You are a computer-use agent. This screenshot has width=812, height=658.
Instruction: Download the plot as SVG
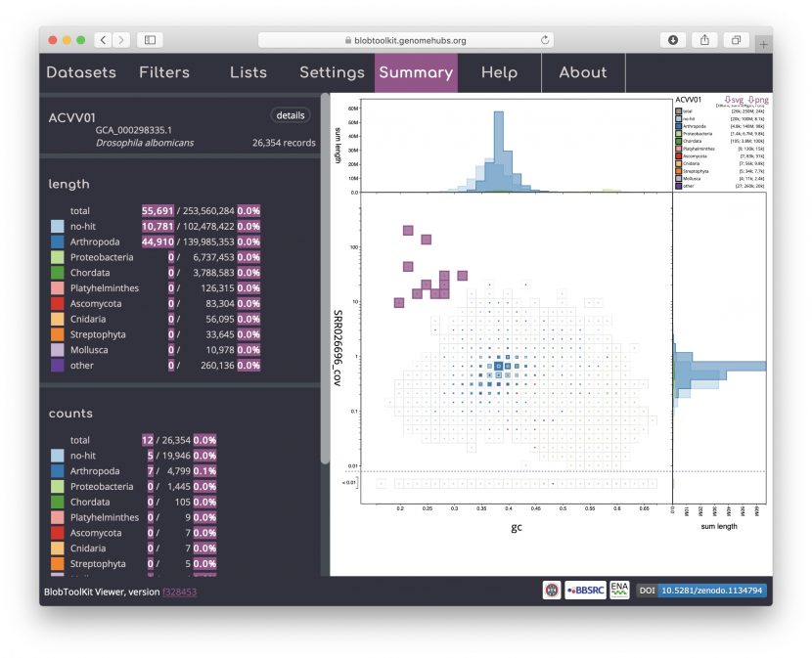(737, 101)
